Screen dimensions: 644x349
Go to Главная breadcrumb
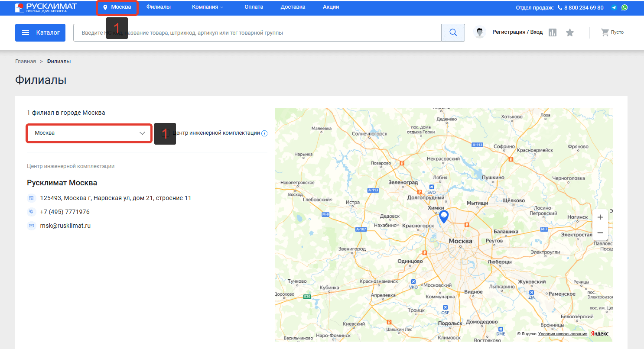click(x=26, y=61)
